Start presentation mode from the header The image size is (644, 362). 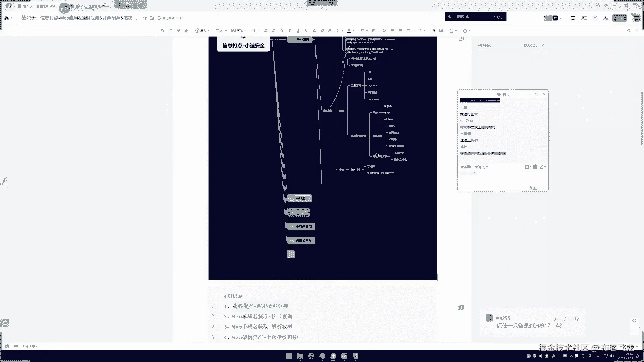coord(595,18)
